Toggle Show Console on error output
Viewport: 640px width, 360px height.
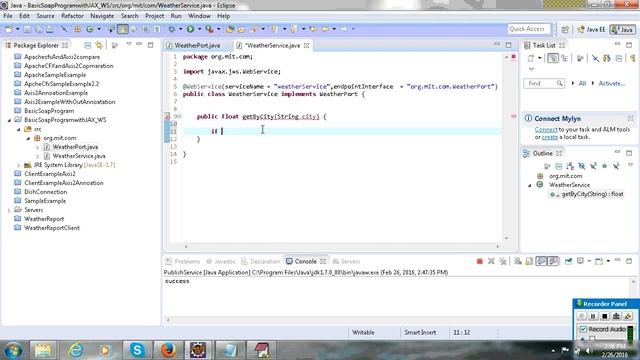[x=553, y=261]
